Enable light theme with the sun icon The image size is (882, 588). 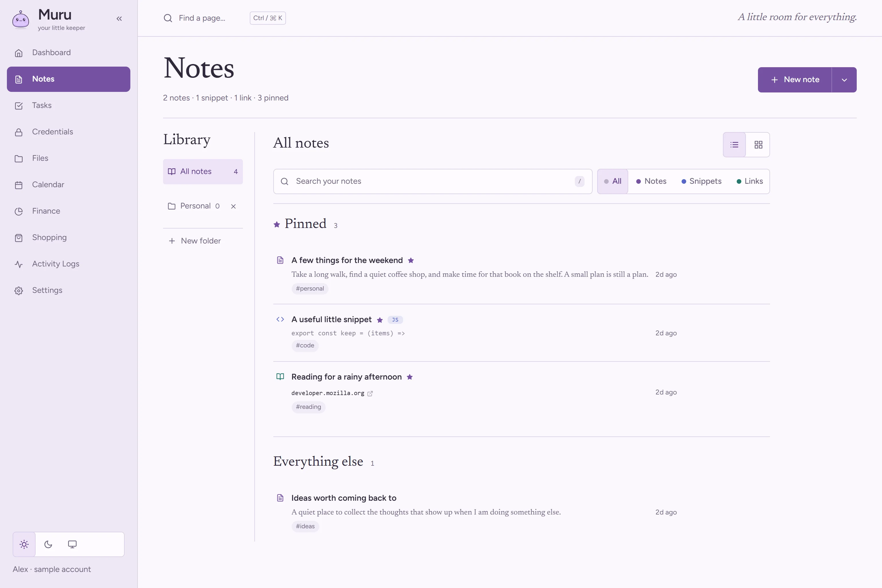[x=24, y=544]
